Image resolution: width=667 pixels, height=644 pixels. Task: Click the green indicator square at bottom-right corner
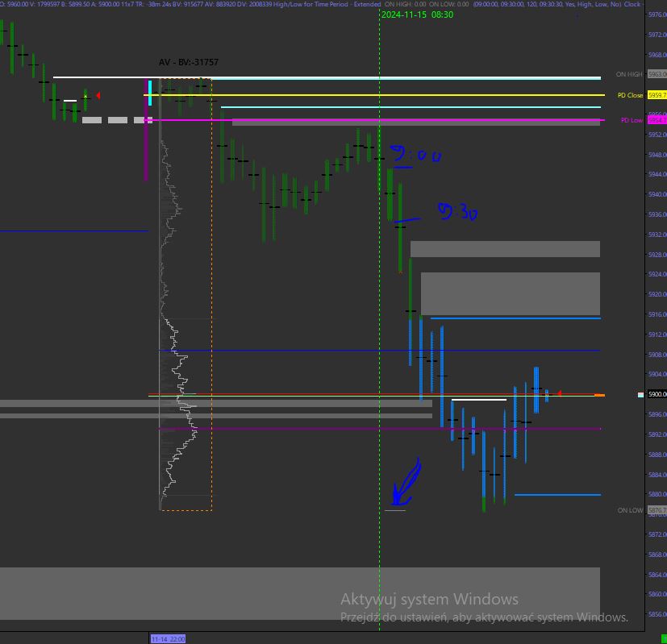point(664,639)
